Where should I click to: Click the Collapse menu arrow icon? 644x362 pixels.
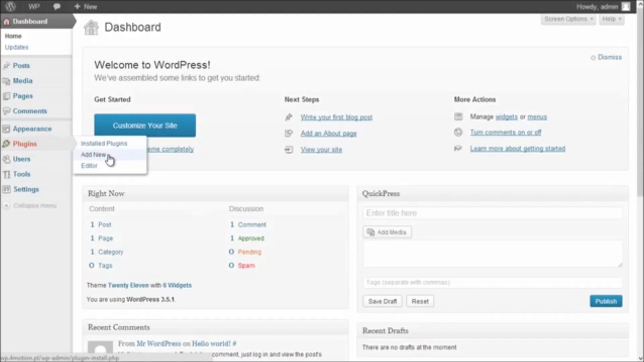click(6, 206)
